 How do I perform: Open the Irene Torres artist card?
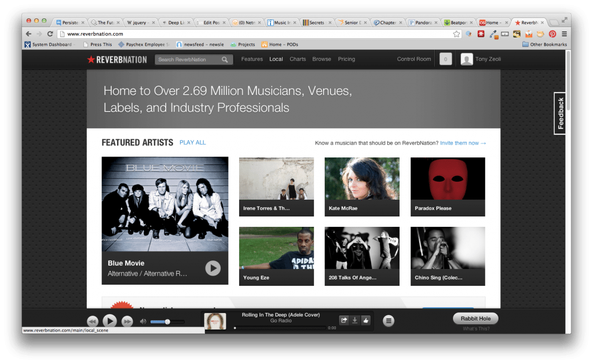click(x=276, y=187)
